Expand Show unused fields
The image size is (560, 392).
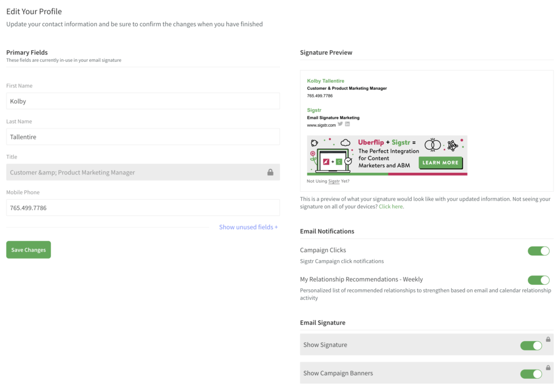click(248, 227)
